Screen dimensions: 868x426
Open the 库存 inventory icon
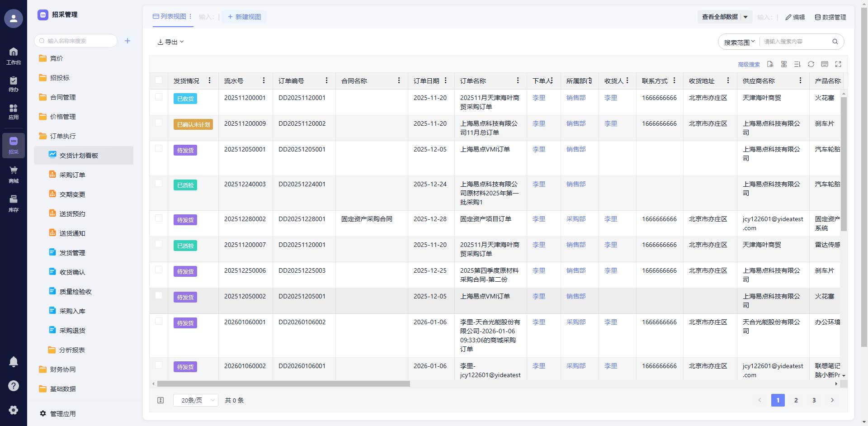pos(14,203)
